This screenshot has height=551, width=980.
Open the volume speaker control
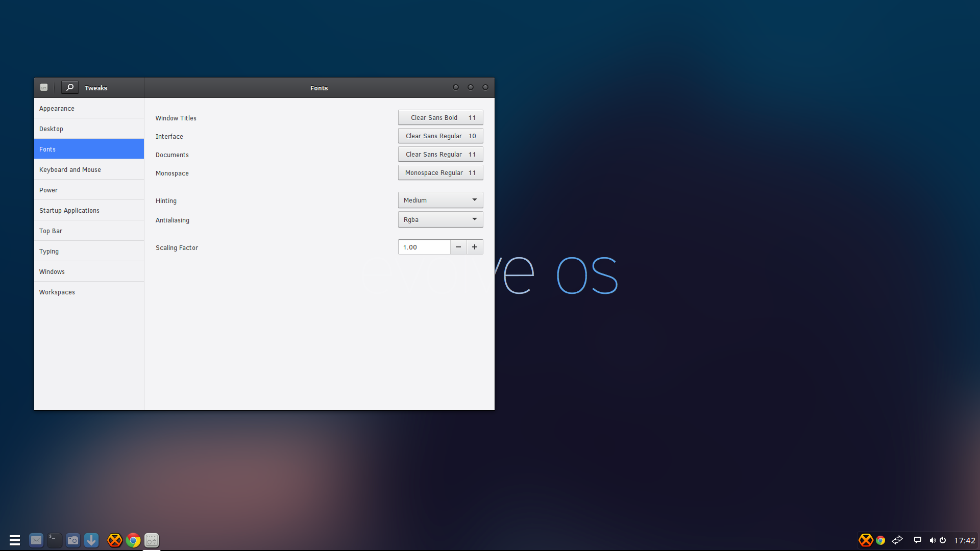pyautogui.click(x=933, y=540)
